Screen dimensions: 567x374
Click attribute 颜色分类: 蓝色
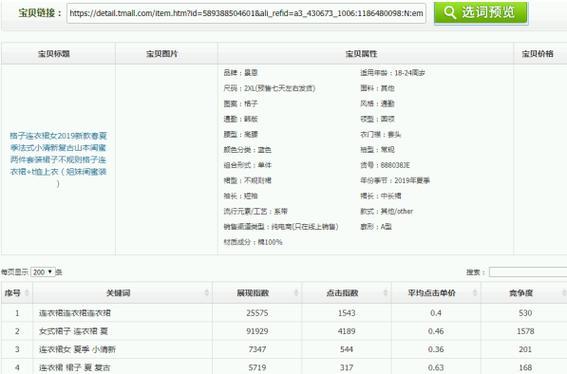coord(247,150)
